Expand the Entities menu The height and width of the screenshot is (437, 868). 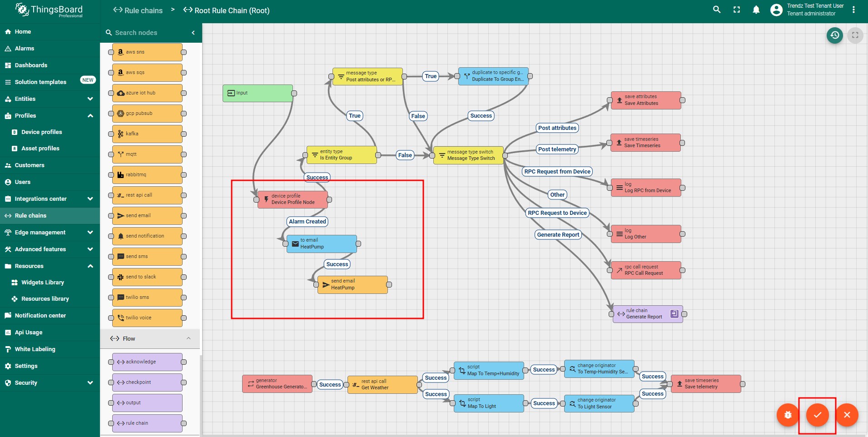point(90,99)
